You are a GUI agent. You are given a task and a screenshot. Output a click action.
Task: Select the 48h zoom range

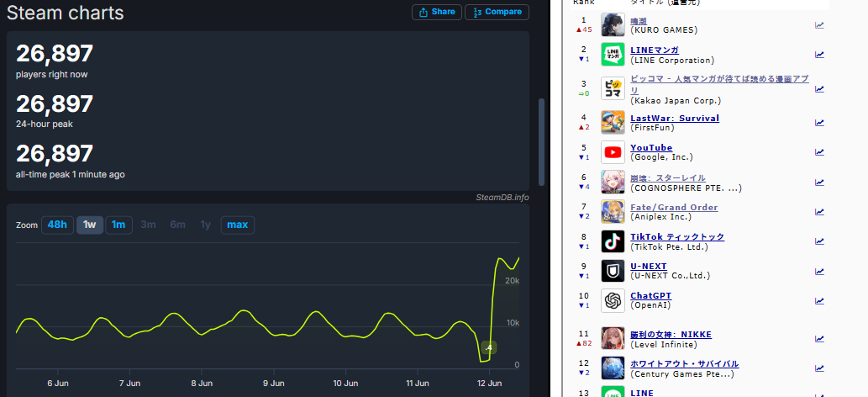(x=57, y=225)
